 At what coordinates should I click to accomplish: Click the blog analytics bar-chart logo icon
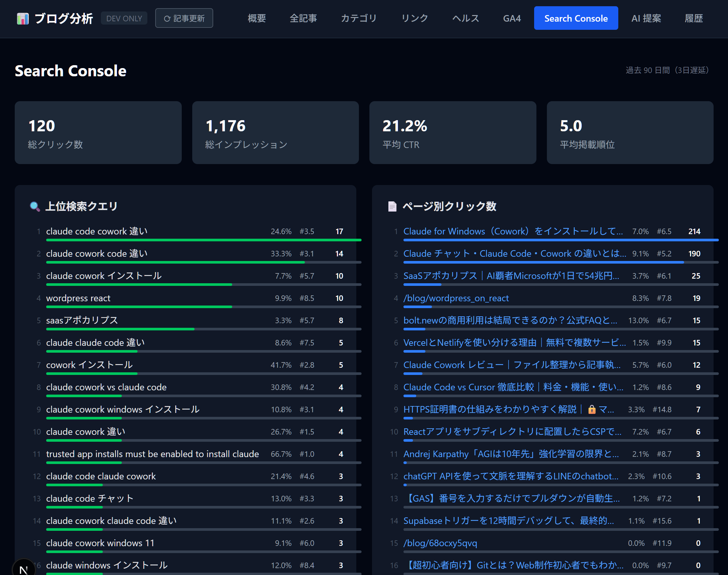[x=23, y=19]
